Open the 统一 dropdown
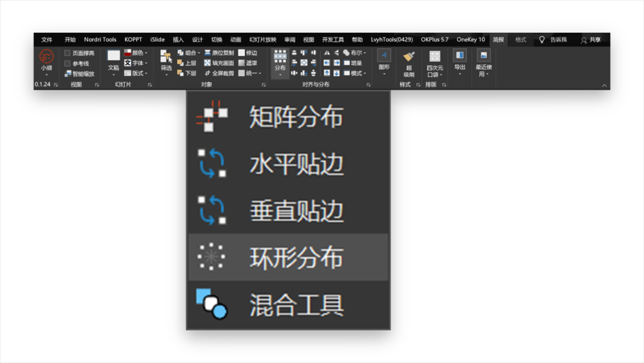 250,73
